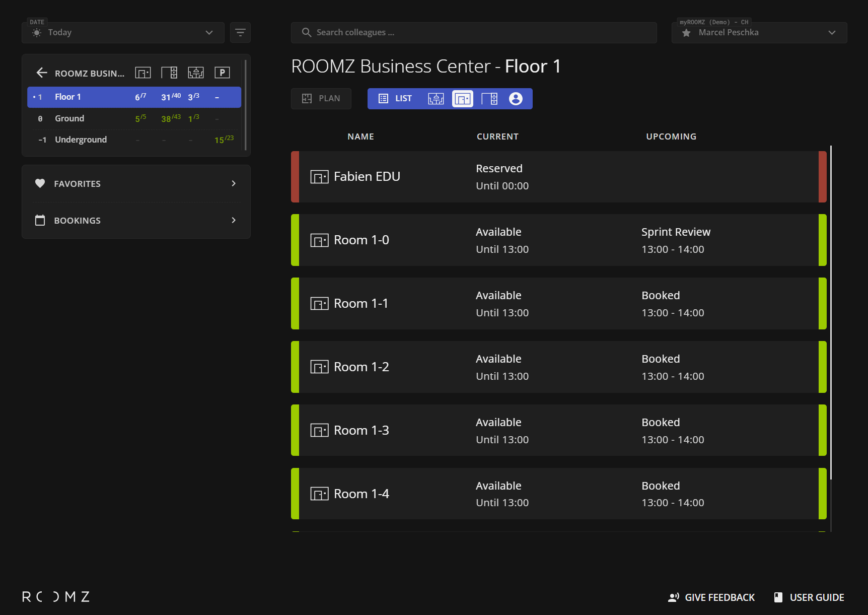Click the Fabien EDU room icon
The height and width of the screenshot is (615, 868).
319,177
